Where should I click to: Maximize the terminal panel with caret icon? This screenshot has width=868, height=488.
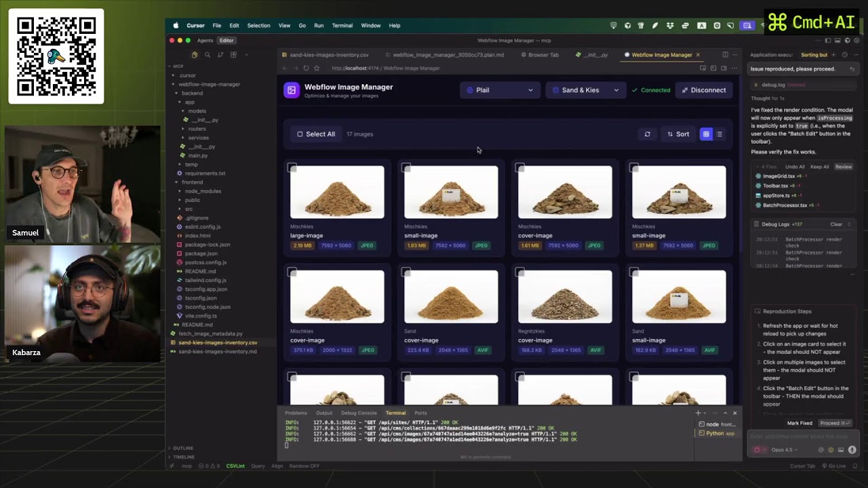point(725,413)
